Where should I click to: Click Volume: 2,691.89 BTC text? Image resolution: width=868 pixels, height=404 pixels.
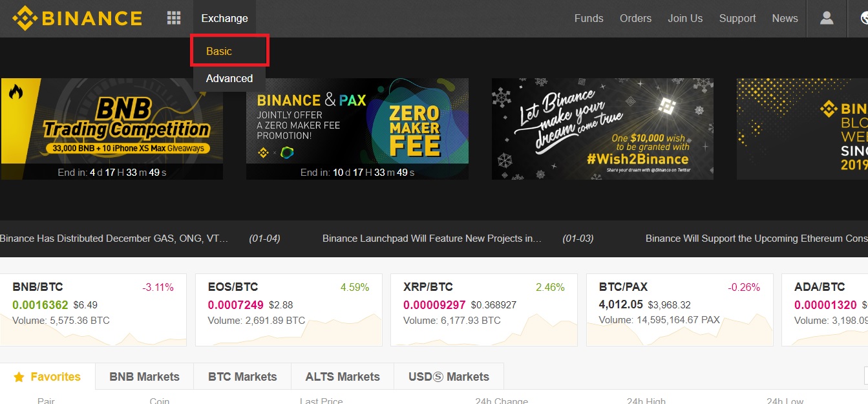tap(257, 321)
